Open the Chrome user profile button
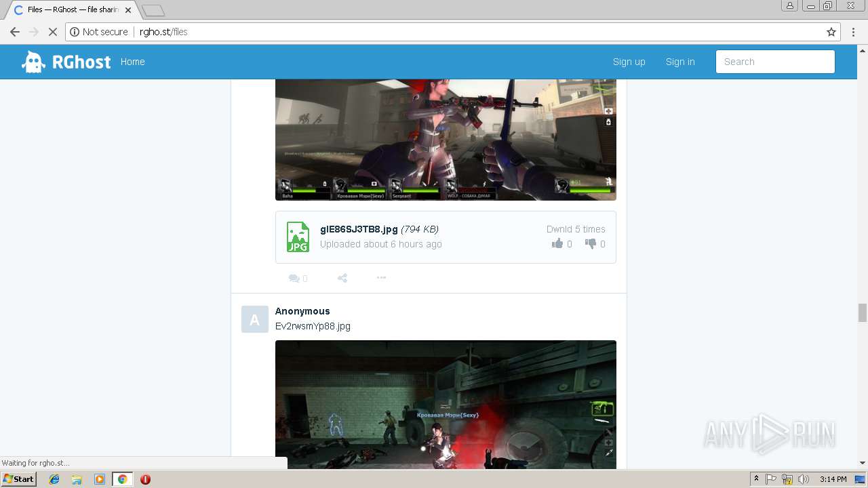The width and height of the screenshot is (868, 488). 789,5
